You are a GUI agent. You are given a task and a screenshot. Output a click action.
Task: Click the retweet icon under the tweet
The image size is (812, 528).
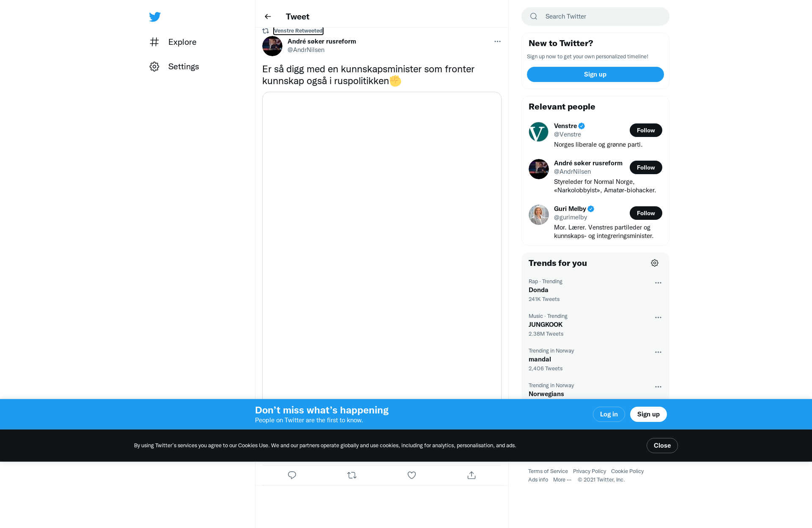coord(352,475)
